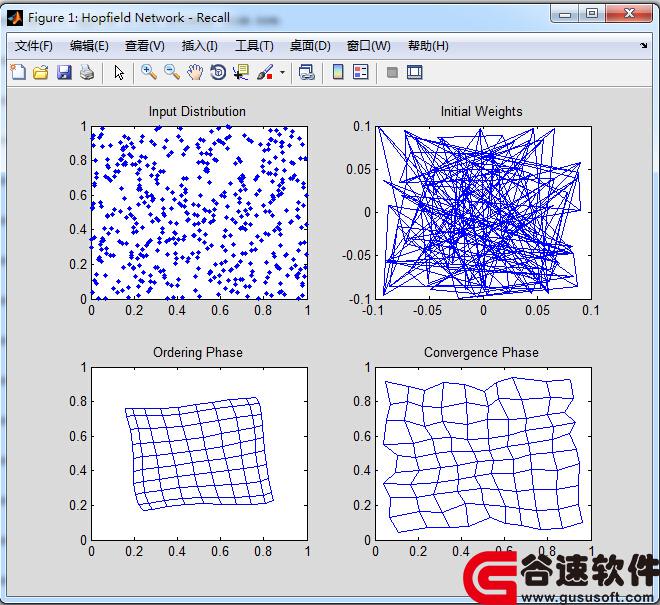
Task: Click the Hide Plot Tools icon
Action: click(x=392, y=72)
